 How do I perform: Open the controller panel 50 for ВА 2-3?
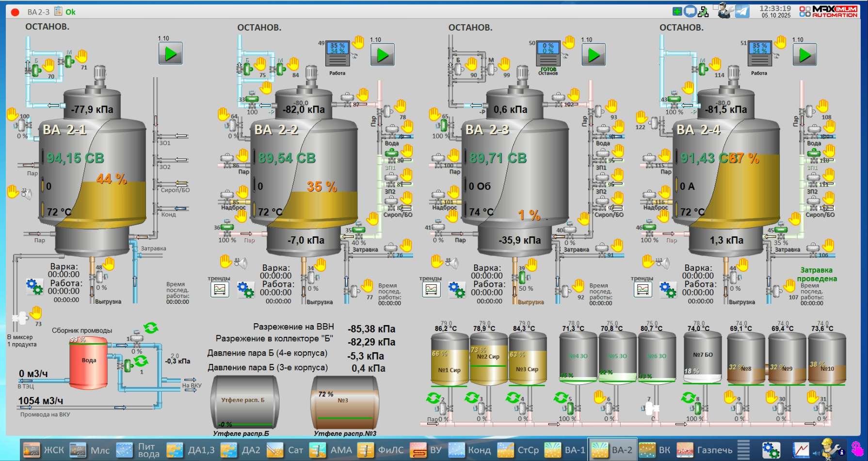point(548,53)
